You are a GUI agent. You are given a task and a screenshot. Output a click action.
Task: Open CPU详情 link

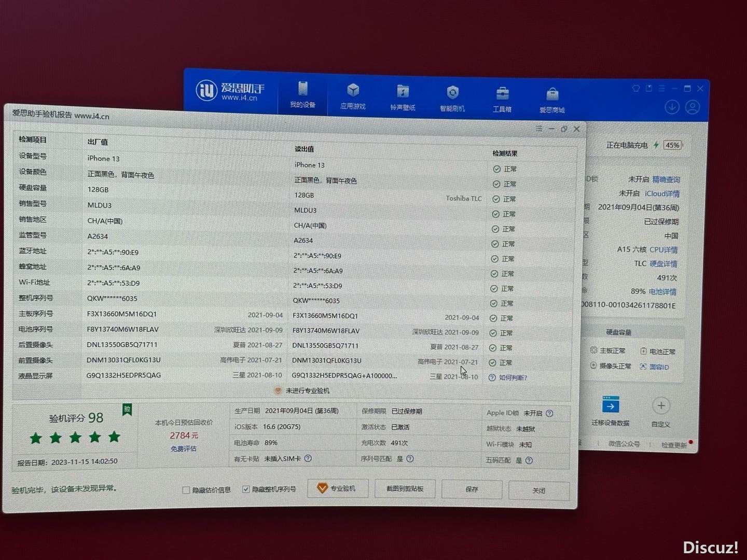pos(663,250)
